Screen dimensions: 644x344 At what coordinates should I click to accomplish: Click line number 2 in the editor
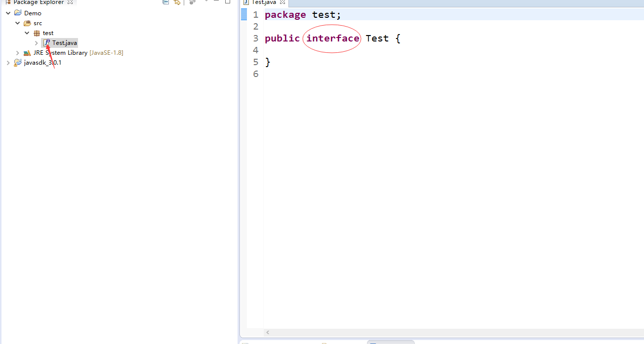click(x=256, y=27)
